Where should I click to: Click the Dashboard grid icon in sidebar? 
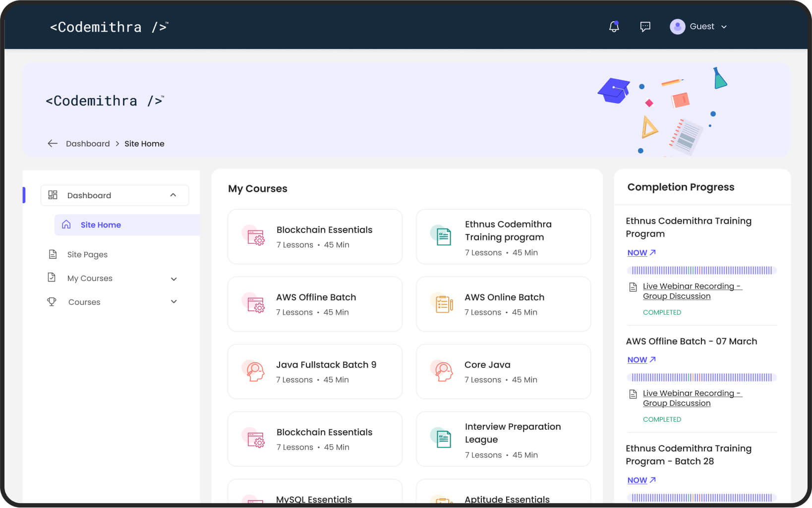click(53, 195)
